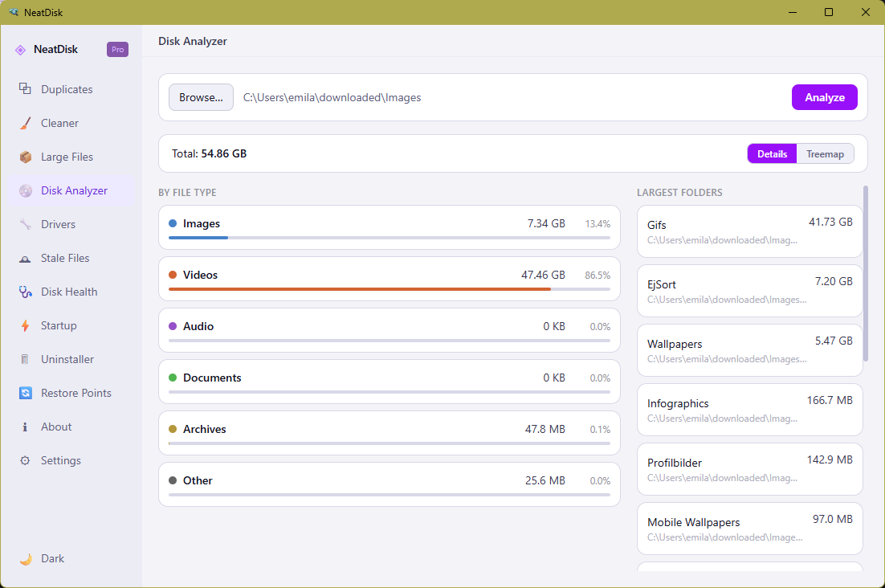
Task: Open the Duplicates sidebar icon
Action: 25,88
